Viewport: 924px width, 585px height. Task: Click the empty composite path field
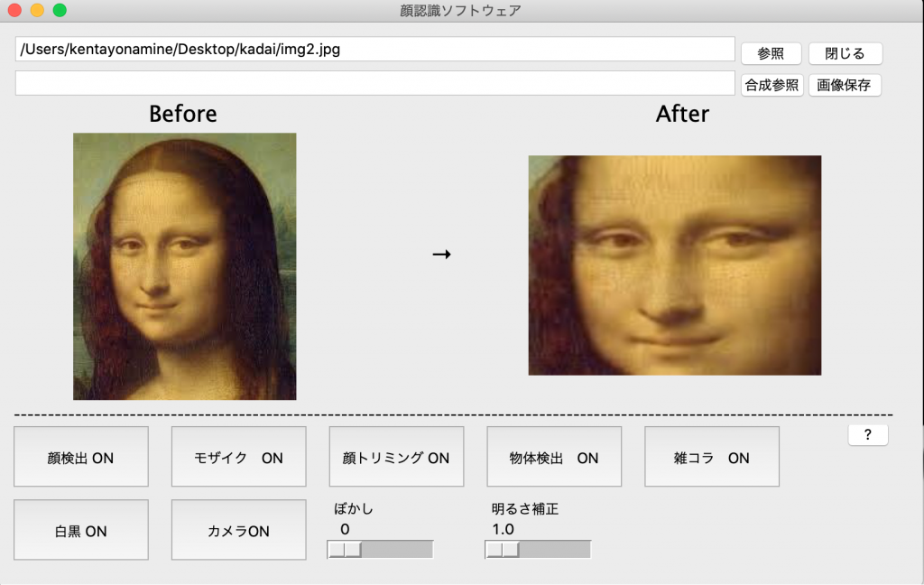(374, 83)
